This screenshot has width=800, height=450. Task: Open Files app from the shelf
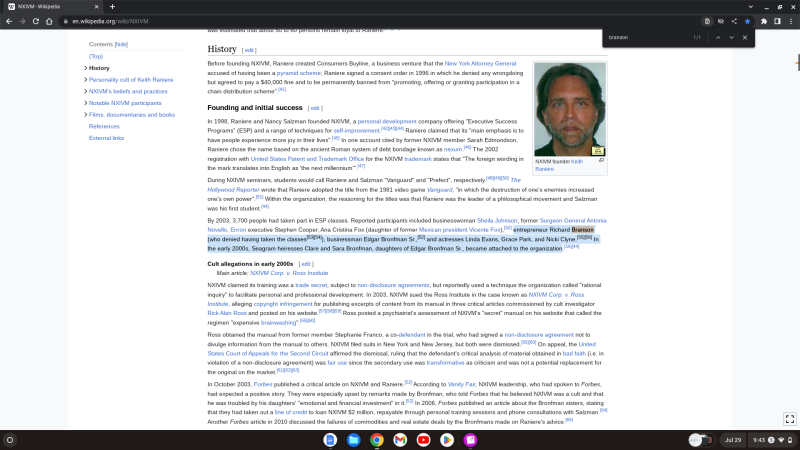click(x=354, y=440)
